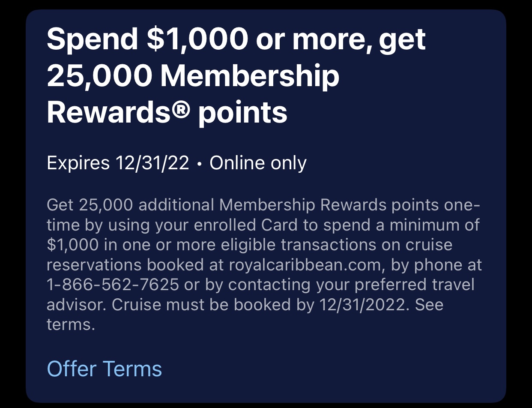The height and width of the screenshot is (408, 532).
Task: Open the Offer Terms link
Action: pos(104,369)
